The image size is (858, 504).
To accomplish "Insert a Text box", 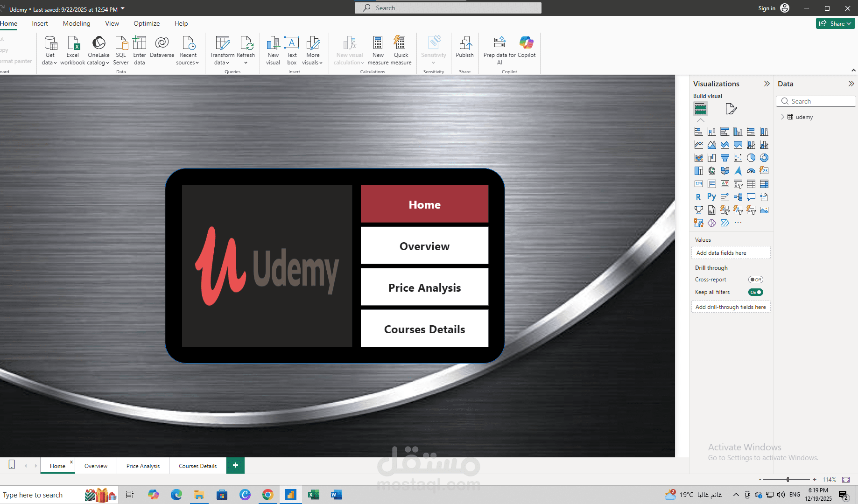I will click(x=292, y=50).
